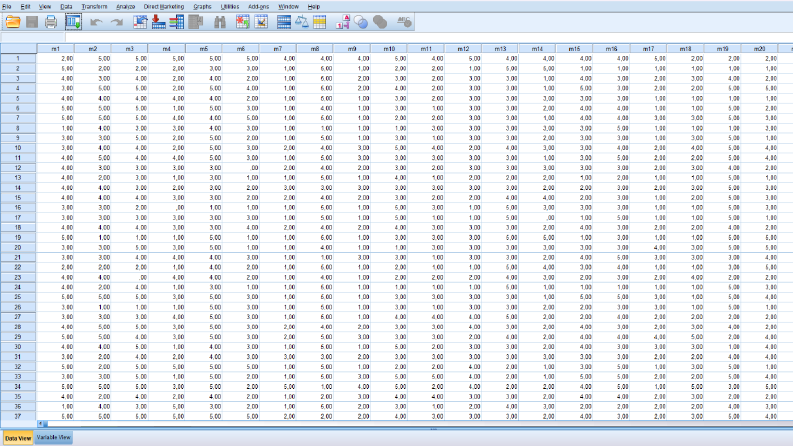
Task: Open the File menu
Action: [7, 7]
